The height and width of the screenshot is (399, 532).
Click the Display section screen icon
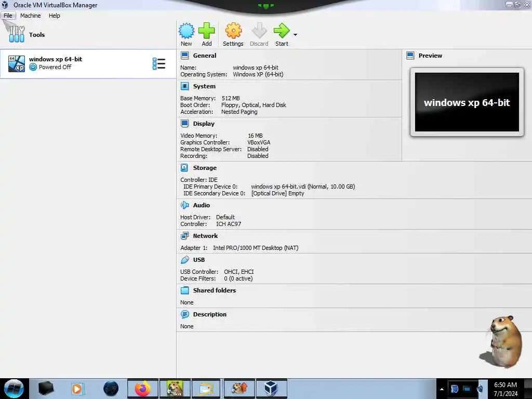click(x=185, y=124)
